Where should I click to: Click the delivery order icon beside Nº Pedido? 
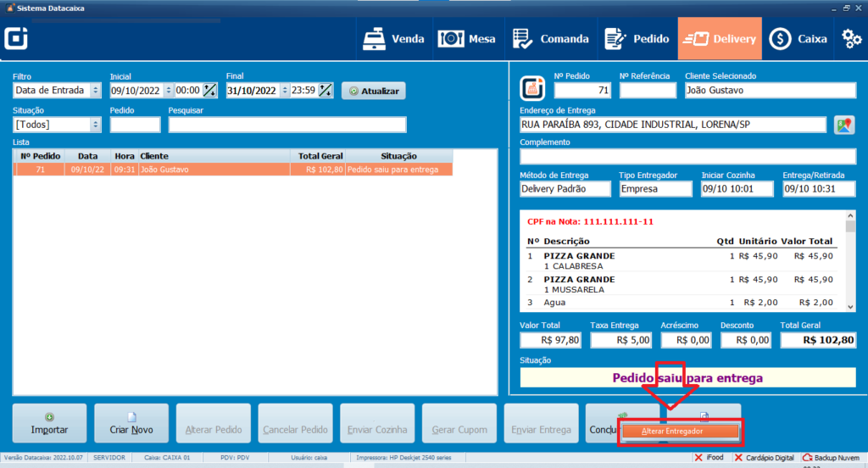pos(533,86)
